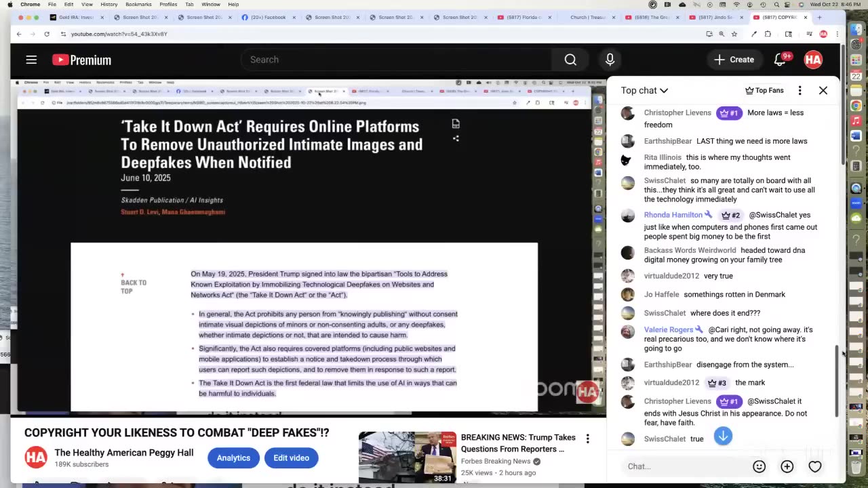
Task: Open Top Fans leaderboard
Action: point(764,90)
